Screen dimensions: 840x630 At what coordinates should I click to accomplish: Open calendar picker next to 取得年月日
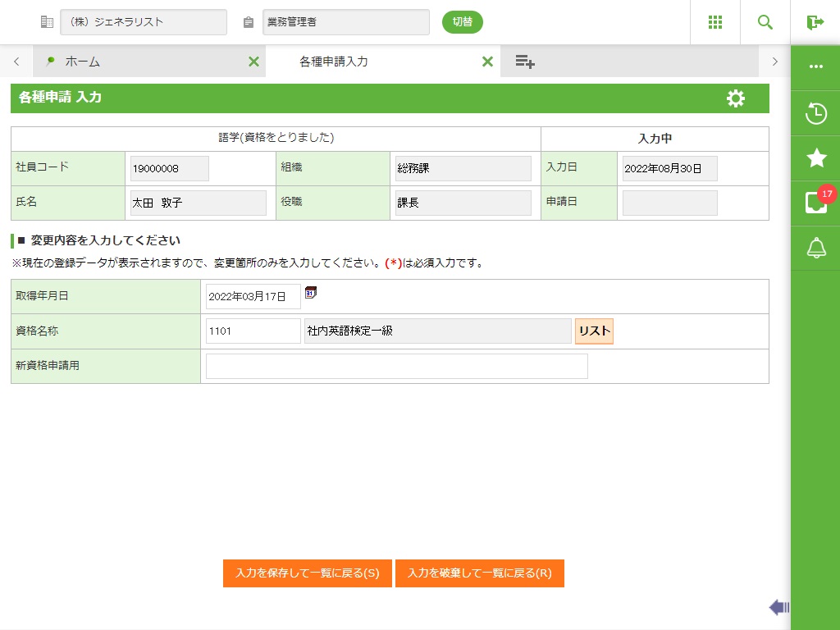(311, 293)
